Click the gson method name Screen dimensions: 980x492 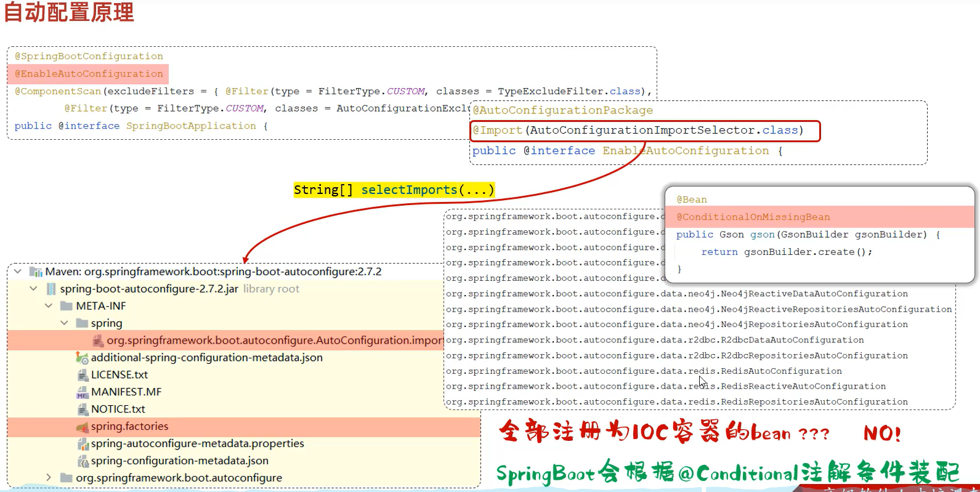tap(763, 235)
